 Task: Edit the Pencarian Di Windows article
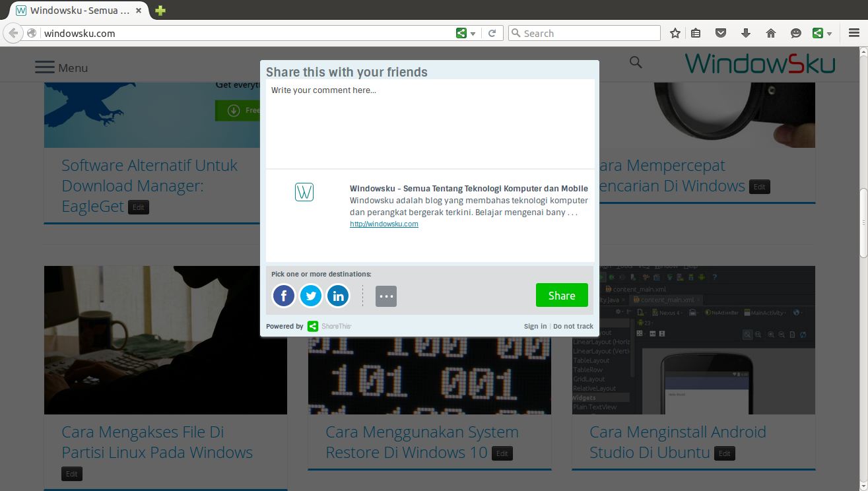pos(760,187)
